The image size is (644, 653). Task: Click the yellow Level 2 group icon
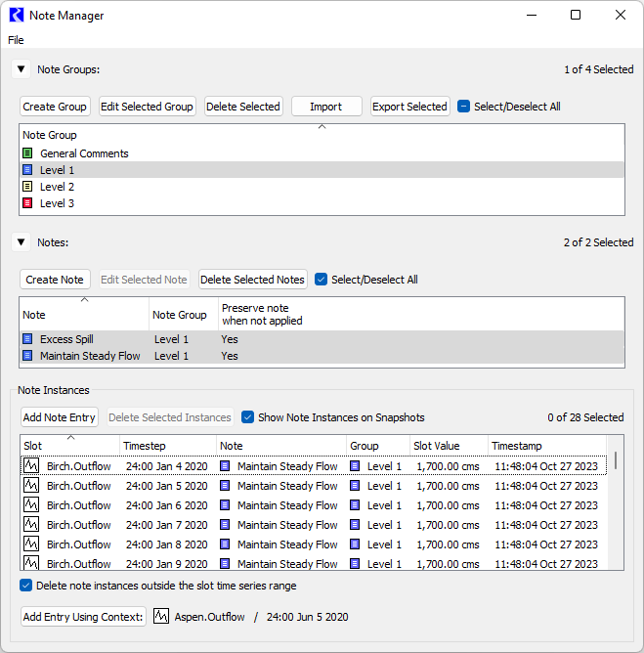point(27,187)
